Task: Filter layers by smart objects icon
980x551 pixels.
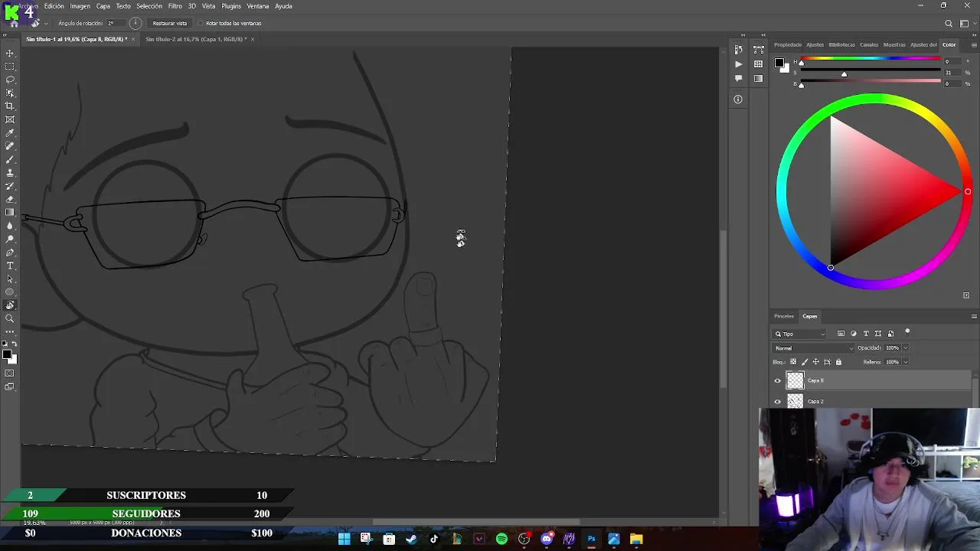Action: tap(890, 334)
